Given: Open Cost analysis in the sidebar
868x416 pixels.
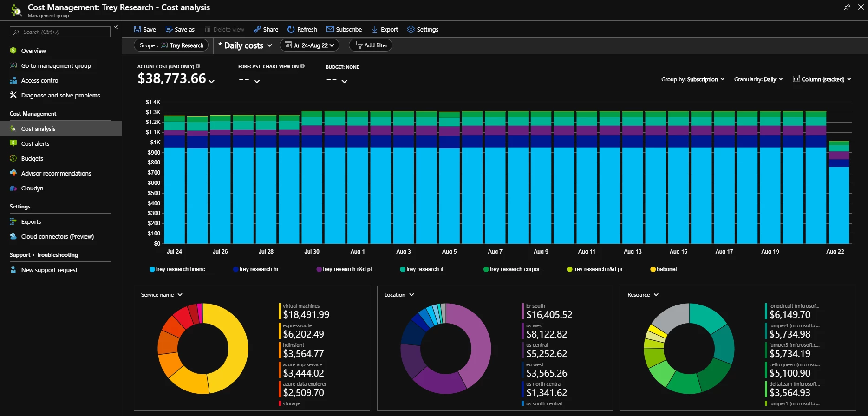Looking at the screenshot, I should [x=61, y=129].
